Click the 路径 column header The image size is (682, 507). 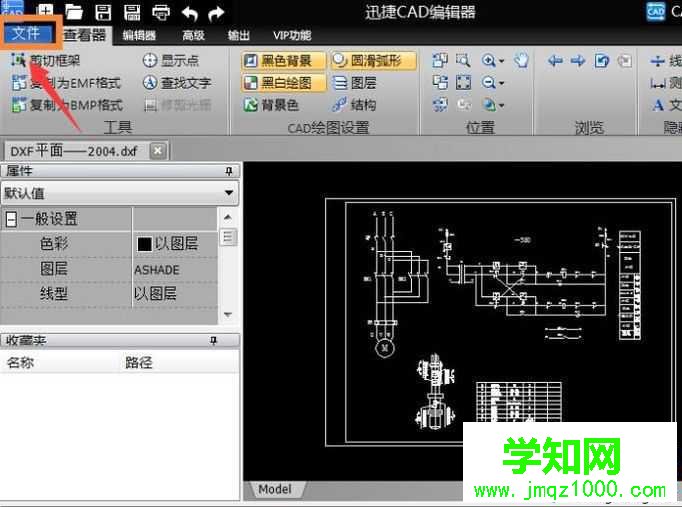pyautogui.click(x=139, y=362)
